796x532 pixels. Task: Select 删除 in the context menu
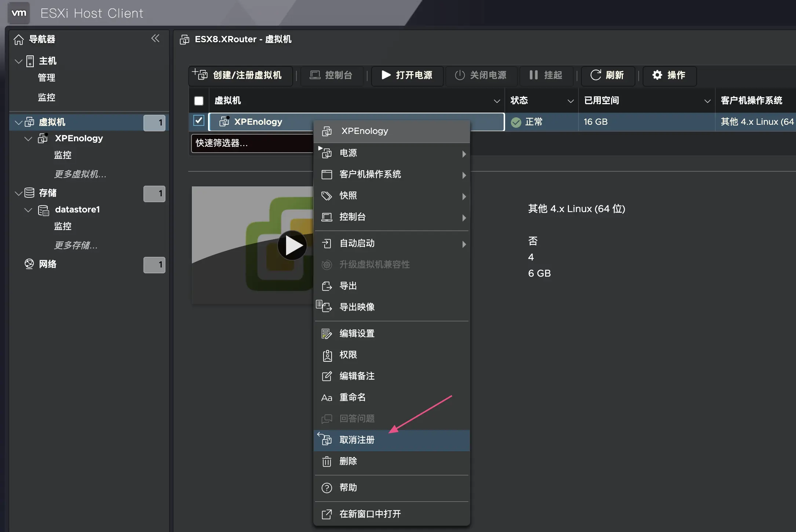point(392,461)
